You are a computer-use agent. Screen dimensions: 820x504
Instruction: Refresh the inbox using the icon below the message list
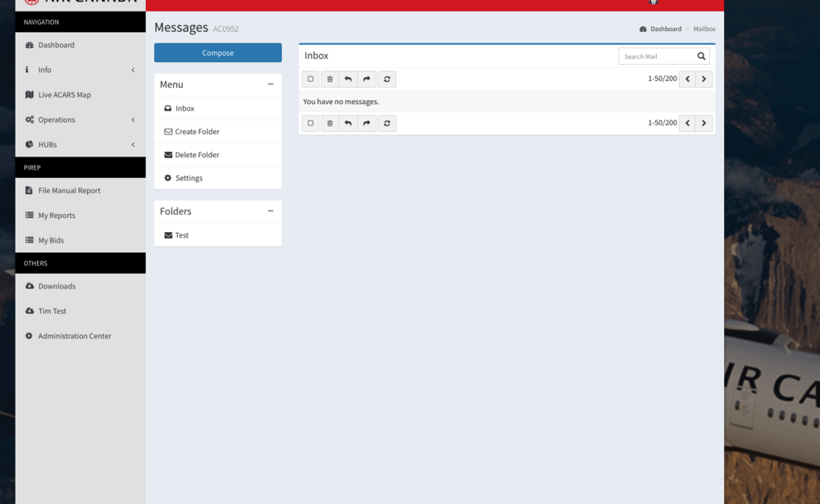click(387, 123)
